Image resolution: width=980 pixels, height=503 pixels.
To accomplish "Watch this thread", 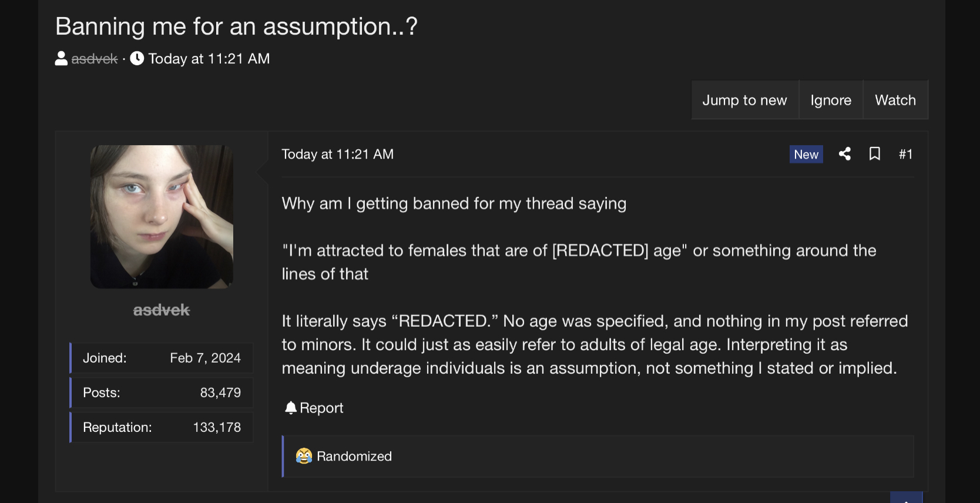I will click(x=895, y=100).
